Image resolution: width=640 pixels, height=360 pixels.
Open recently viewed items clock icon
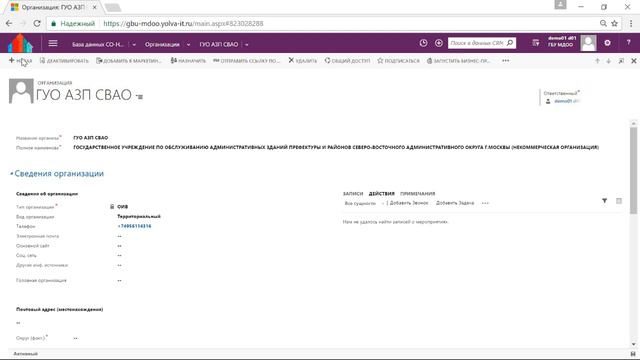click(423, 43)
